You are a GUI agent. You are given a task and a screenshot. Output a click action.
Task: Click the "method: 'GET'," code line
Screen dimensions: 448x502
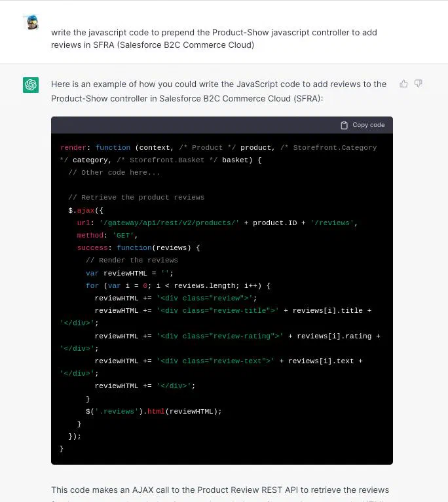107,236
